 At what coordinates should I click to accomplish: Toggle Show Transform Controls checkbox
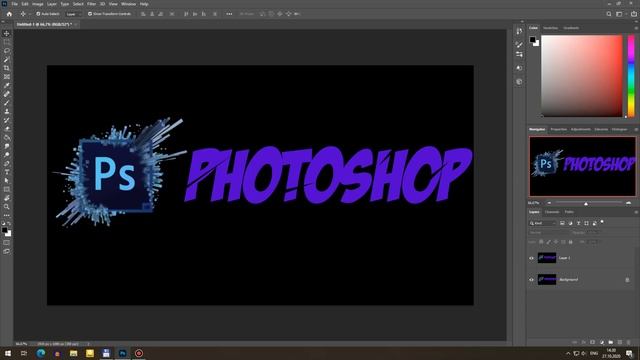[x=90, y=14]
